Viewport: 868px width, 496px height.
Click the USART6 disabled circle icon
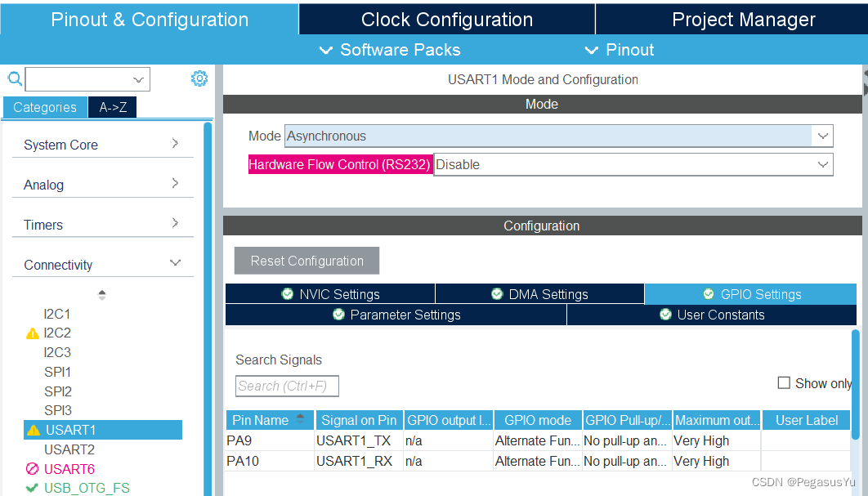pyautogui.click(x=32, y=469)
